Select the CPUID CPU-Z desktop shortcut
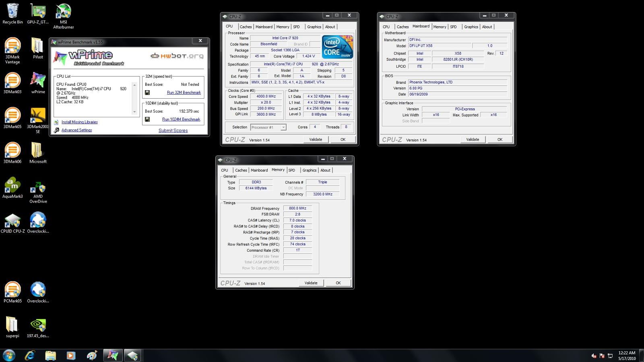The height and width of the screenshot is (362, 644). pyautogui.click(x=12, y=223)
